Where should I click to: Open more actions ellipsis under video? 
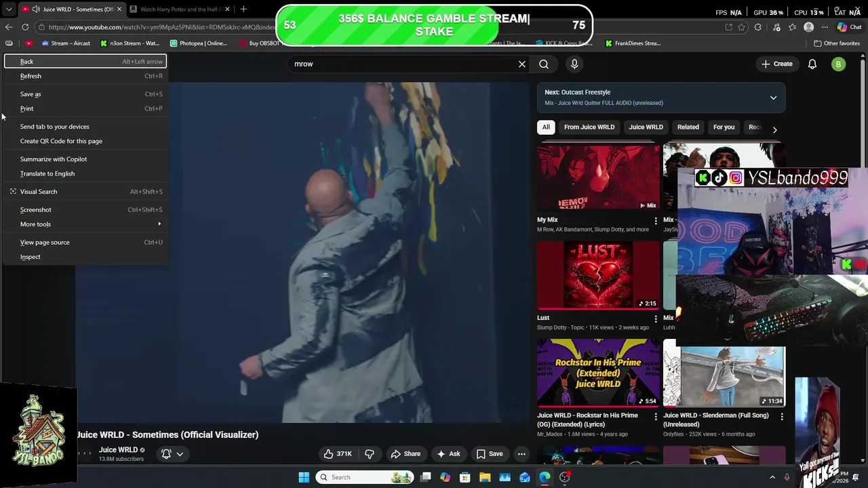coord(521,454)
